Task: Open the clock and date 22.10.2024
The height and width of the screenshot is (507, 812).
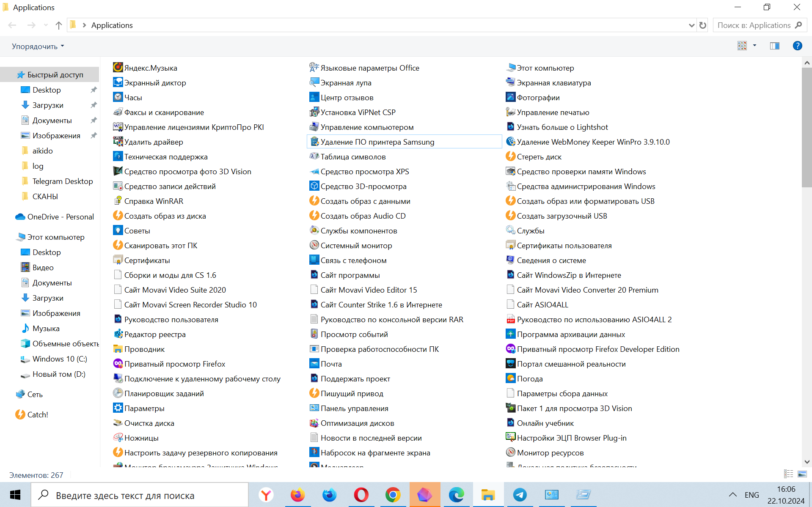Action: click(786, 495)
